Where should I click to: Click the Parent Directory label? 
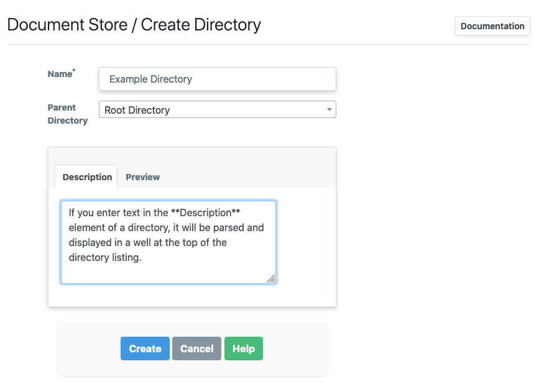[x=67, y=114]
